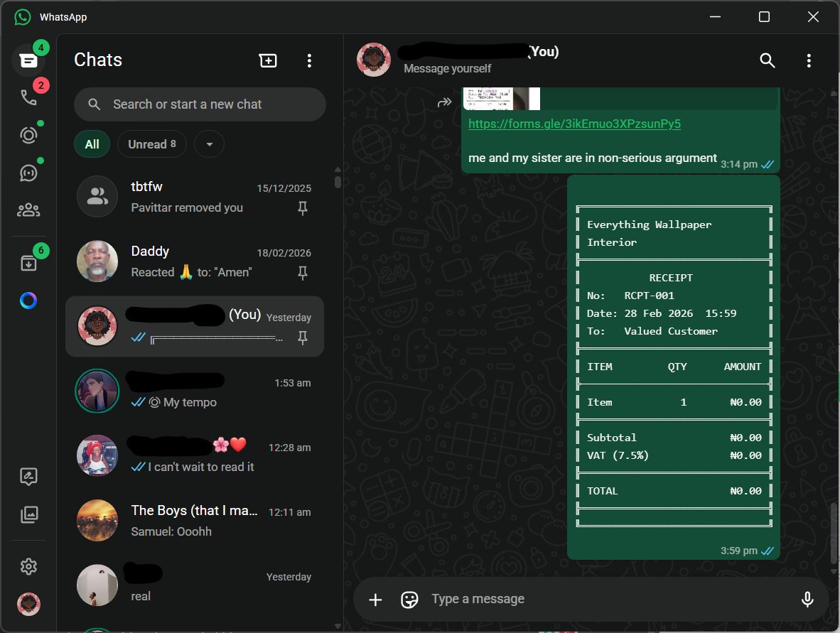Click the pin icon on tbtfw chat
Image resolution: width=840 pixels, height=633 pixels.
[303, 207]
